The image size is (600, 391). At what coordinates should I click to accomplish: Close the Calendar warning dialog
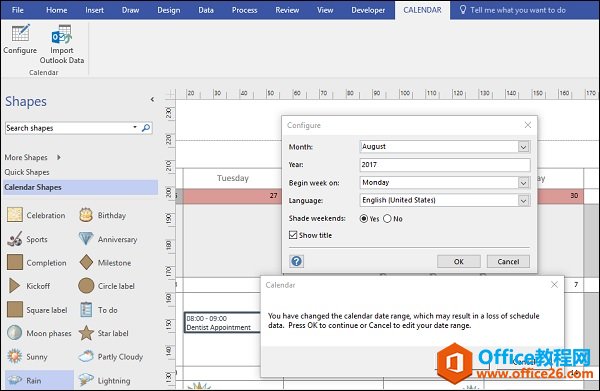[x=554, y=285]
